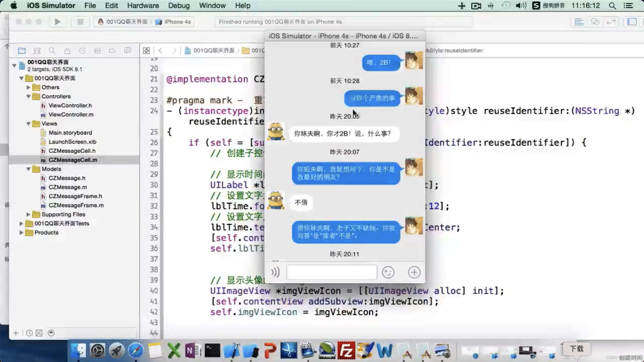Open Spotlight search in menu bar
This screenshot has height=362, width=644.
click(x=613, y=6)
